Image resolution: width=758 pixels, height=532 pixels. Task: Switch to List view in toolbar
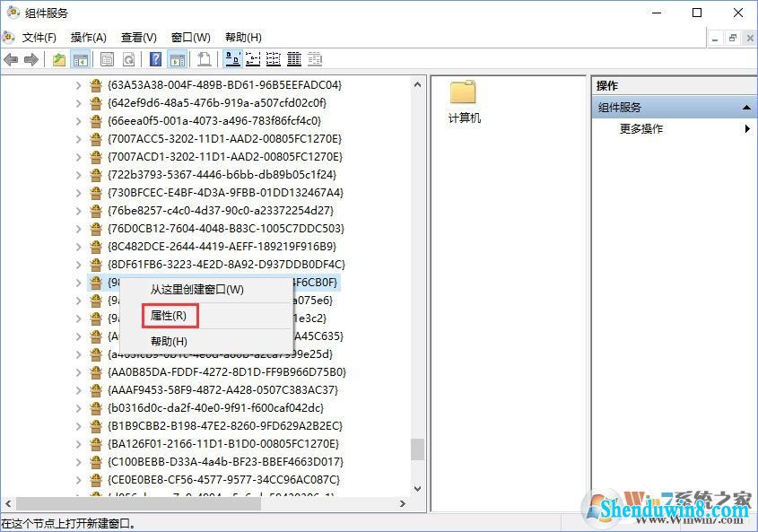[274, 59]
